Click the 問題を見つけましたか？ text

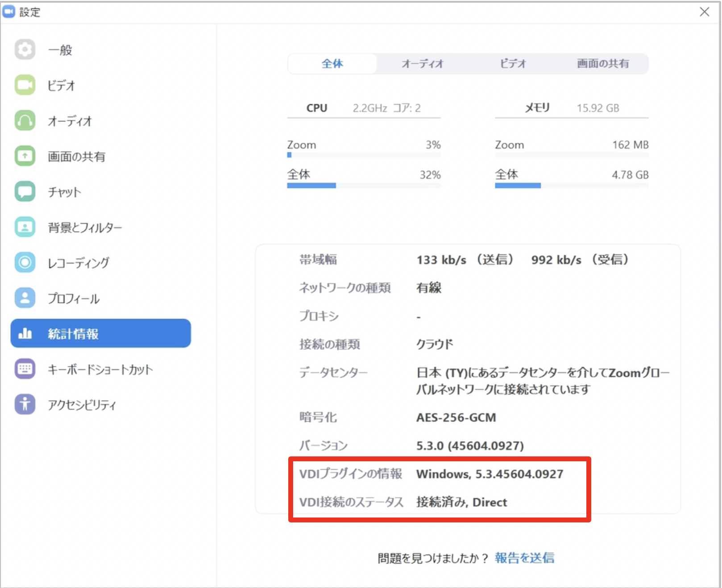tap(433, 558)
